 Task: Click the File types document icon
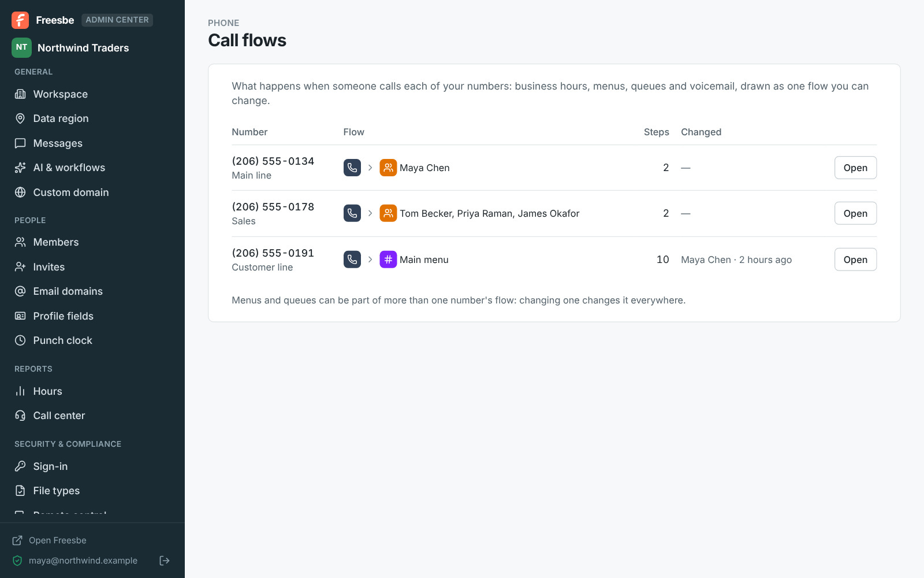point(20,491)
